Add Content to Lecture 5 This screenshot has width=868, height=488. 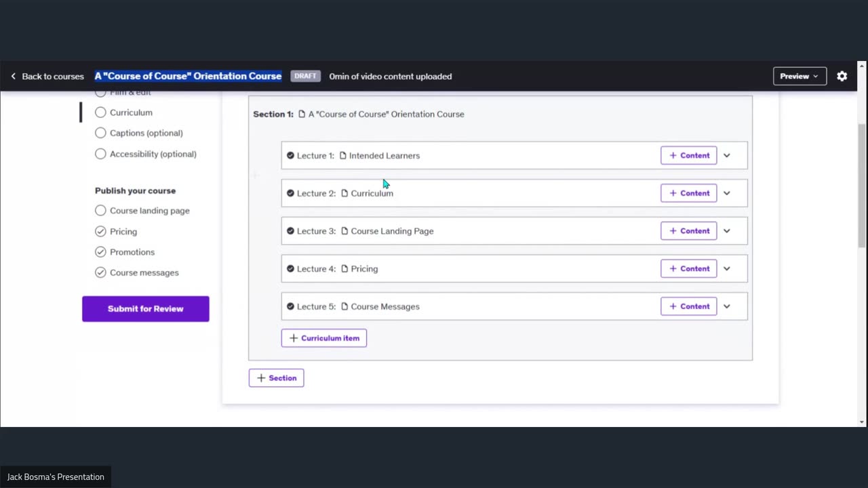689,306
